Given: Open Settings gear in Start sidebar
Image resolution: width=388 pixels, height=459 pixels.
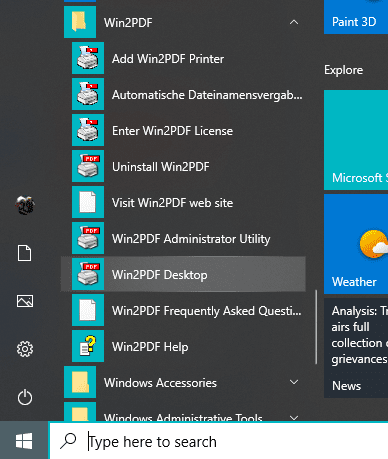Looking at the screenshot, I should [25, 349].
